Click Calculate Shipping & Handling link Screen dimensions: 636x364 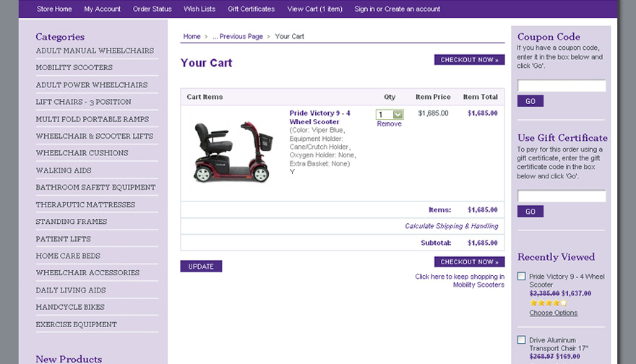click(452, 226)
